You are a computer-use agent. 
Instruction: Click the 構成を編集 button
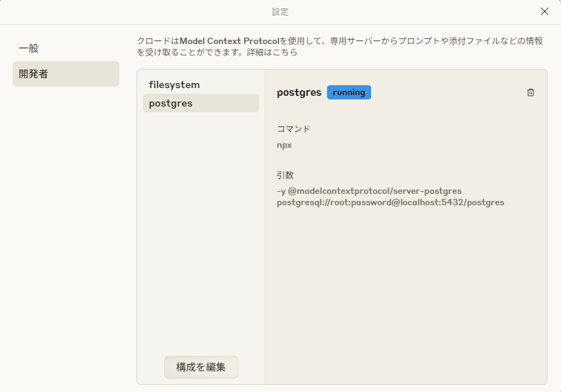(201, 367)
